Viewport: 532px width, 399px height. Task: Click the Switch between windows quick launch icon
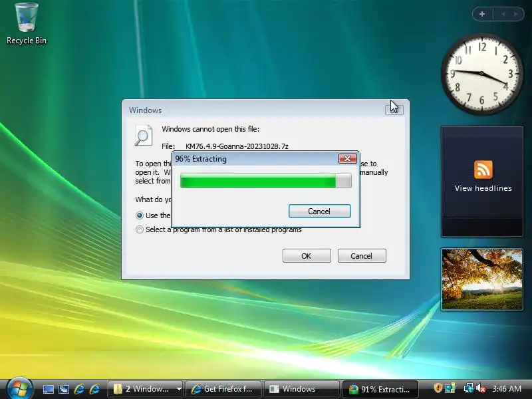pyautogui.click(x=63, y=389)
